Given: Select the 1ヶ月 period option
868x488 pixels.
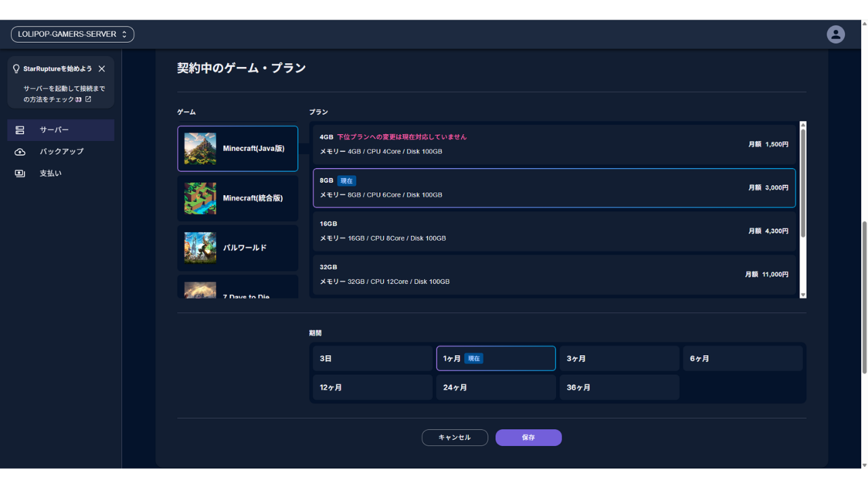Looking at the screenshot, I should (x=496, y=359).
